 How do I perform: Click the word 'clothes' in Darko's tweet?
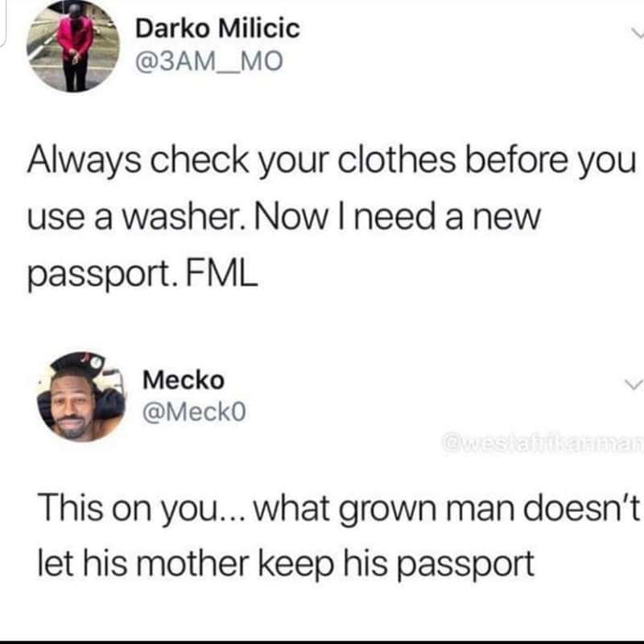[x=397, y=159]
